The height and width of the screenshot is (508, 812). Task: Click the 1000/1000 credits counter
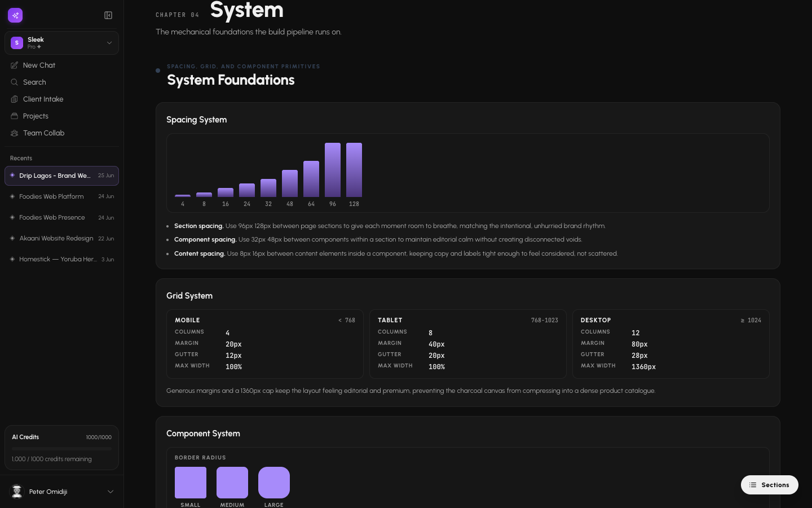tap(99, 437)
